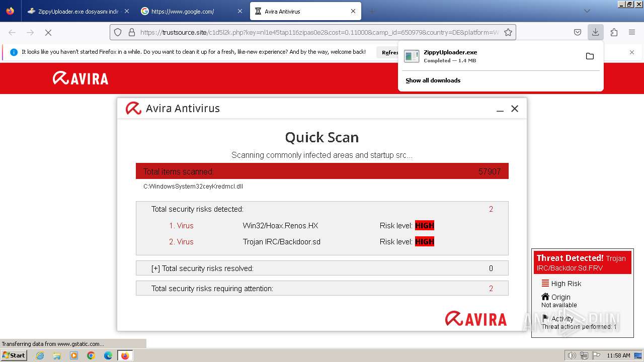Viewport: 644px width, 362px height.
Task: Open the Firefox View pinned tab
Action: [x=10, y=11]
